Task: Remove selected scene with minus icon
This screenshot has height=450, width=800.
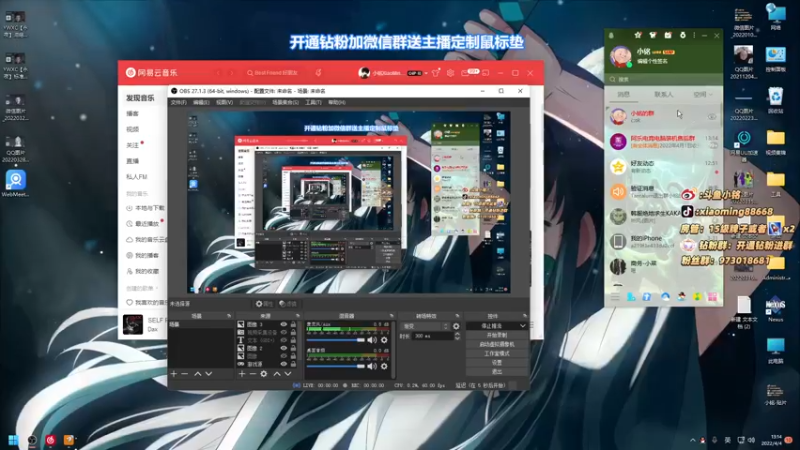Action: (x=185, y=374)
